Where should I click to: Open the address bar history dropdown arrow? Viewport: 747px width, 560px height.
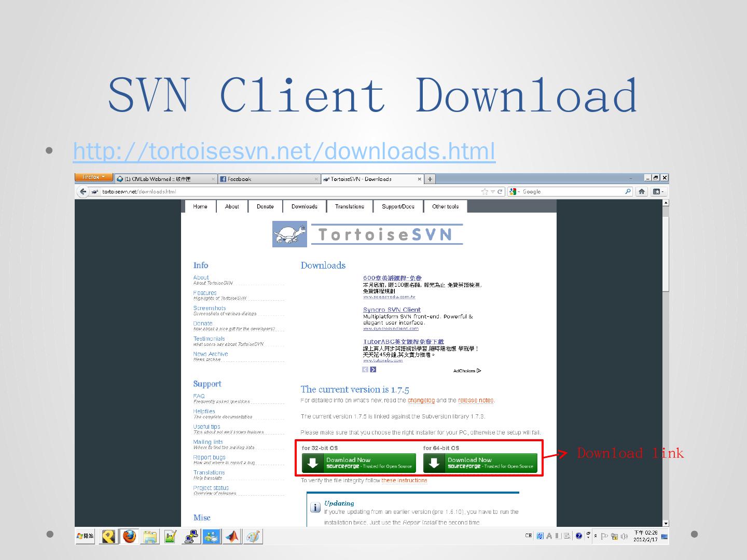493,191
